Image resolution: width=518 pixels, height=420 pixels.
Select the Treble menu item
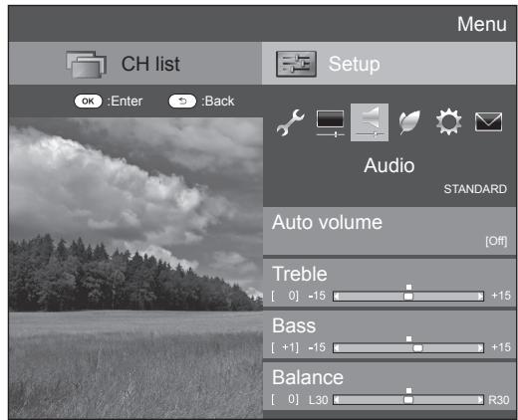click(389, 283)
